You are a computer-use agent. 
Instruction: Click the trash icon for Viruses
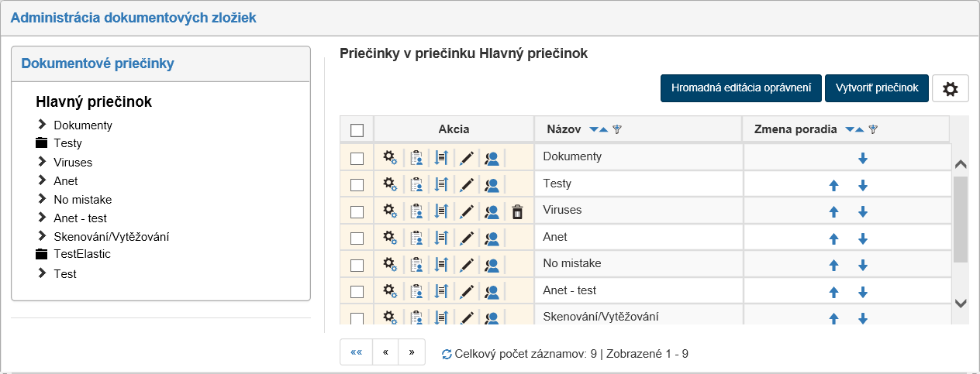coord(518,211)
